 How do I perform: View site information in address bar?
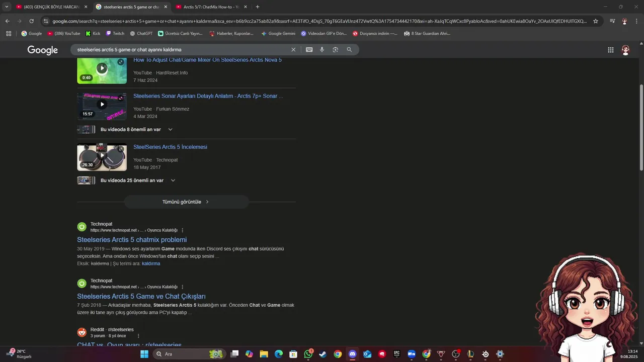pos(46,21)
